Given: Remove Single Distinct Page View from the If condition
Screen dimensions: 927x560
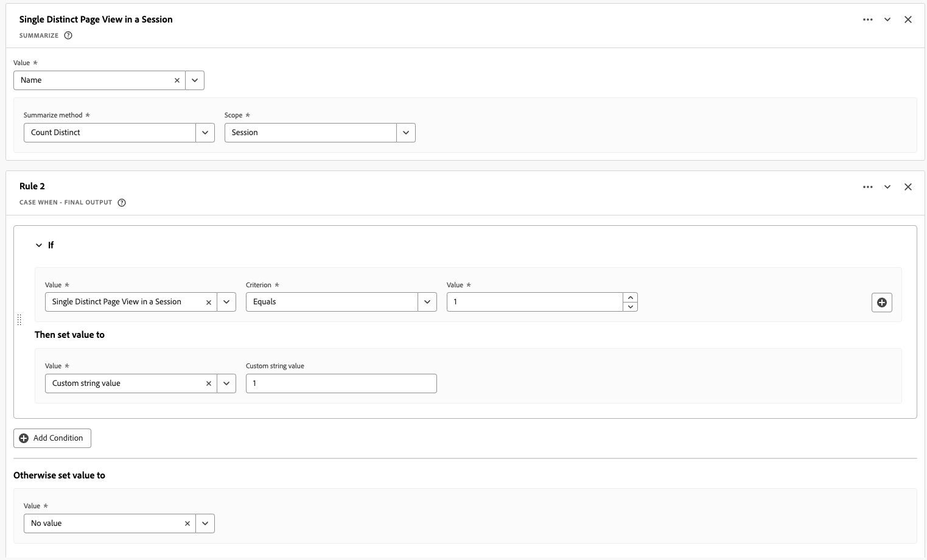Looking at the screenshot, I should click(x=209, y=301).
